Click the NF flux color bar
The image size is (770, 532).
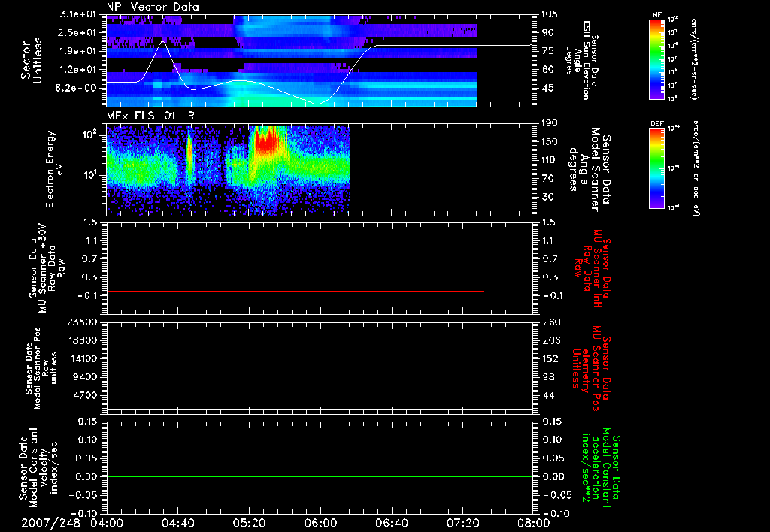pos(656,59)
